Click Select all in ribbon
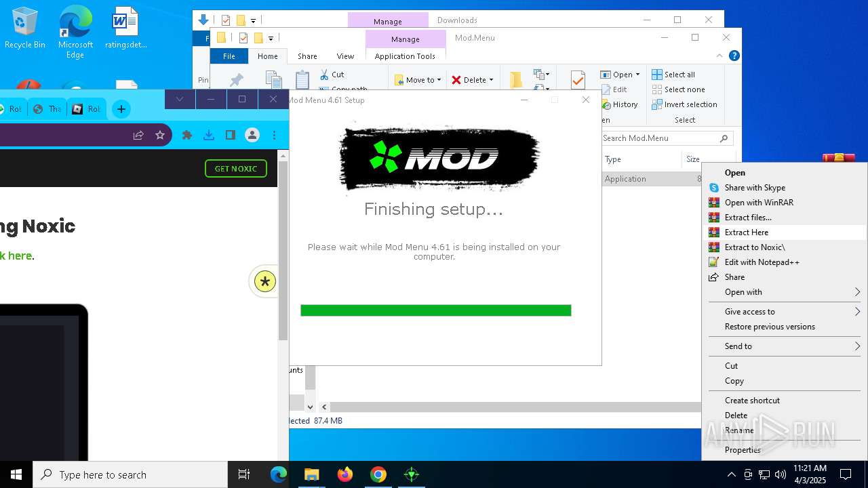This screenshot has width=868, height=488. (673, 75)
